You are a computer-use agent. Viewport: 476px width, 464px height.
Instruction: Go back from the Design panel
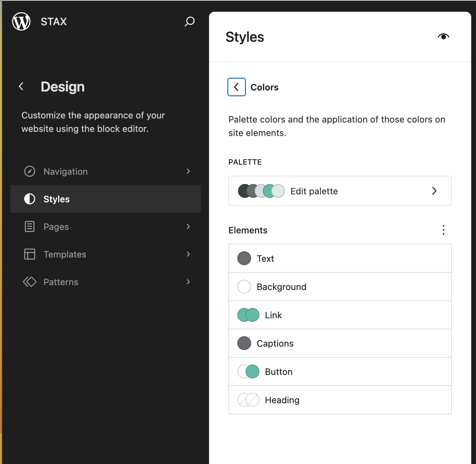click(x=21, y=86)
